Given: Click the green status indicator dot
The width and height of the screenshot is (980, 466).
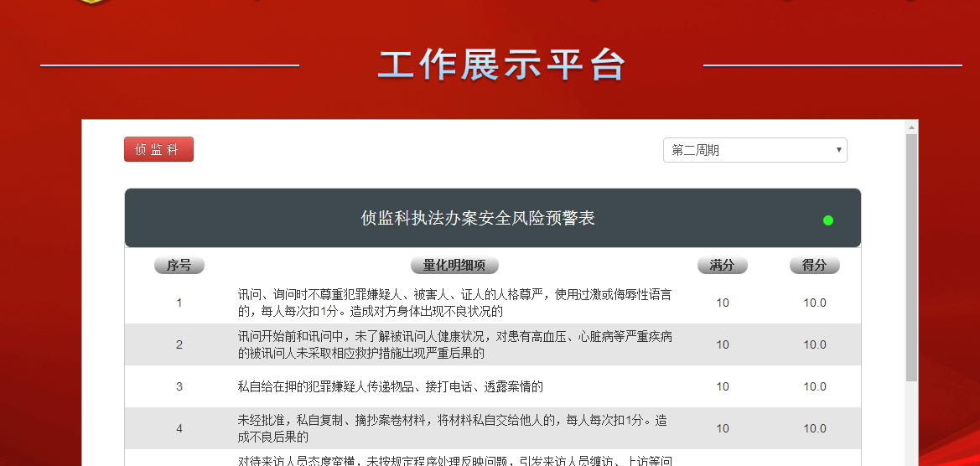Looking at the screenshot, I should [828, 220].
